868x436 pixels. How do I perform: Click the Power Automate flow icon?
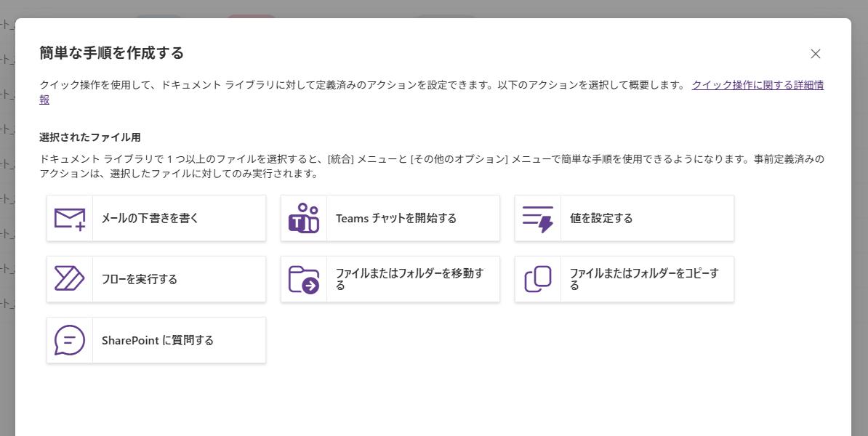point(70,279)
